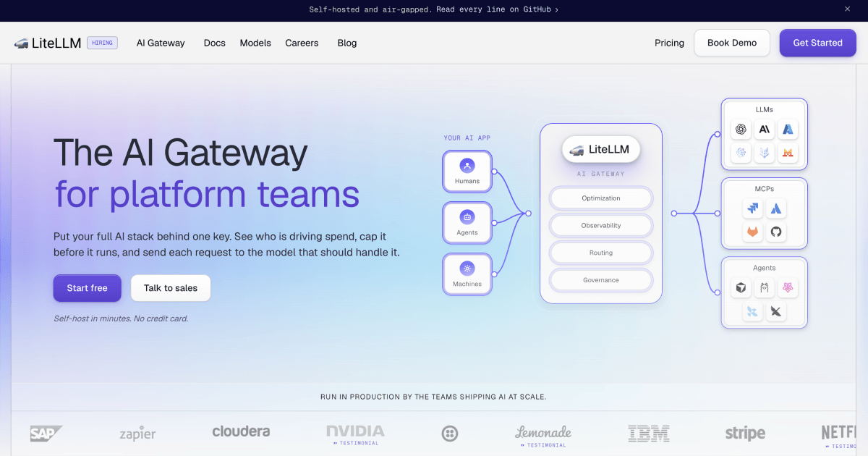Click the 'AI GATEWAY' label under LiteLLM pill
The width and height of the screenshot is (868, 456).
click(x=601, y=174)
